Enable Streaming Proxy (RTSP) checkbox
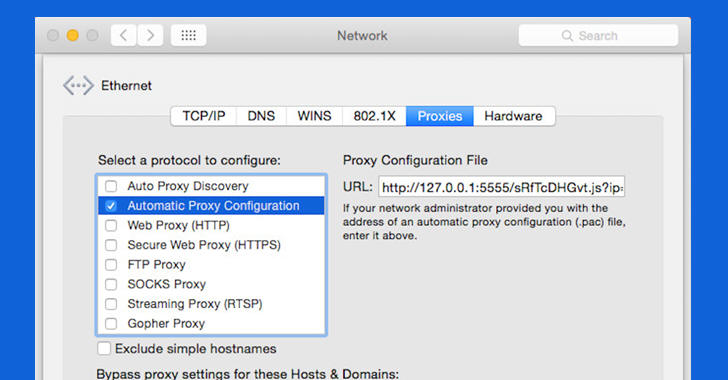The height and width of the screenshot is (380, 728). [111, 304]
